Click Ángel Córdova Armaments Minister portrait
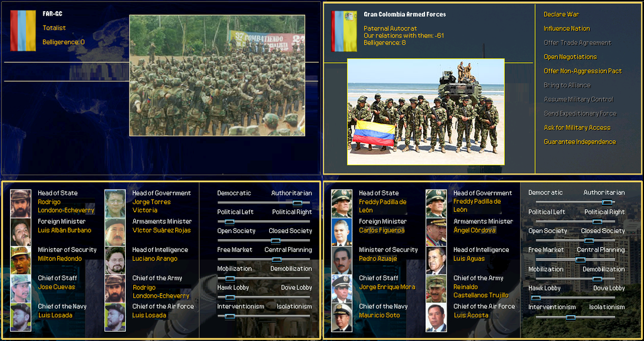The width and height of the screenshot is (644, 341). coord(436,232)
